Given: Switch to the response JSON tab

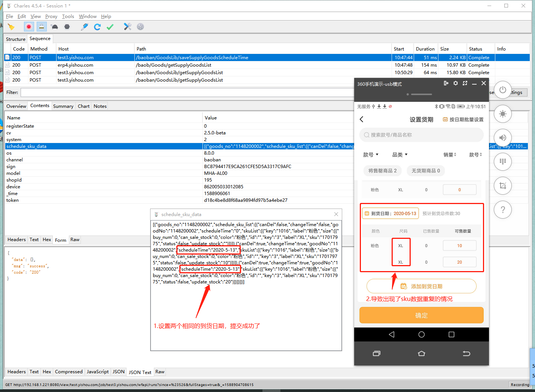Looking at the screenshot, I should click(119, 372).
